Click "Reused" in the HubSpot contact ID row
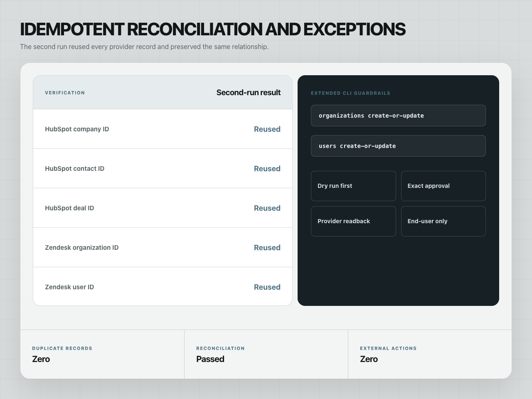532x399 pixels. tap(267, 169)
